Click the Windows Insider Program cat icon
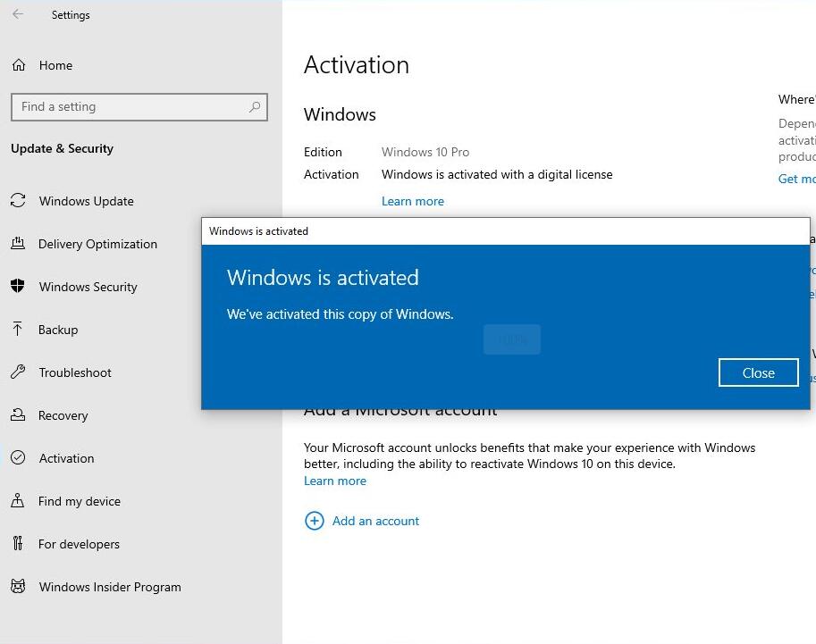Viewport: 816px width, 644px height. (18, 586)
